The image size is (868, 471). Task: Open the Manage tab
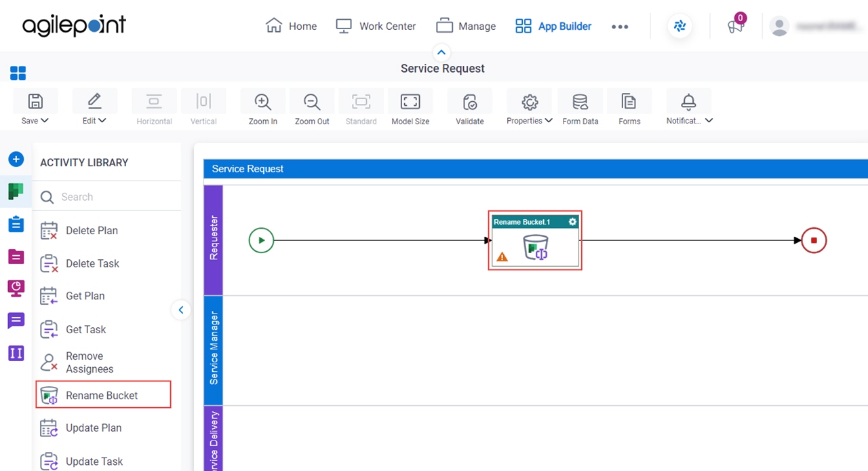tap(466, 26)
